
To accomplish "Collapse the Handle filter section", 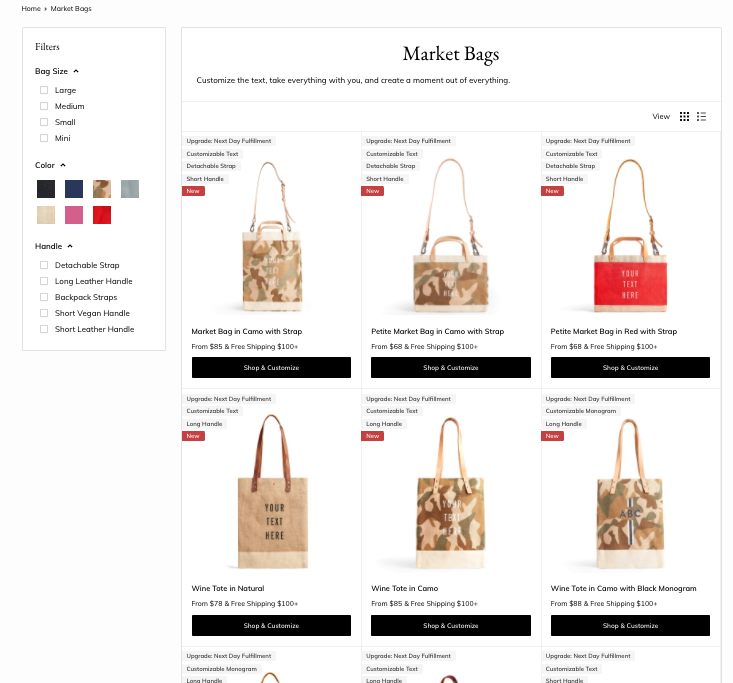I will (54, 246).
